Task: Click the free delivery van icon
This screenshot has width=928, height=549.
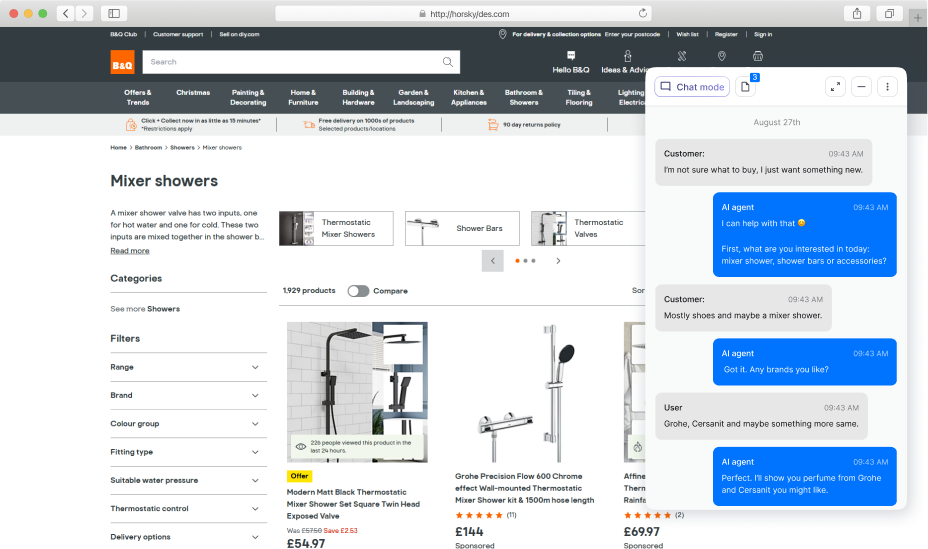Action: tap(309, 125)
